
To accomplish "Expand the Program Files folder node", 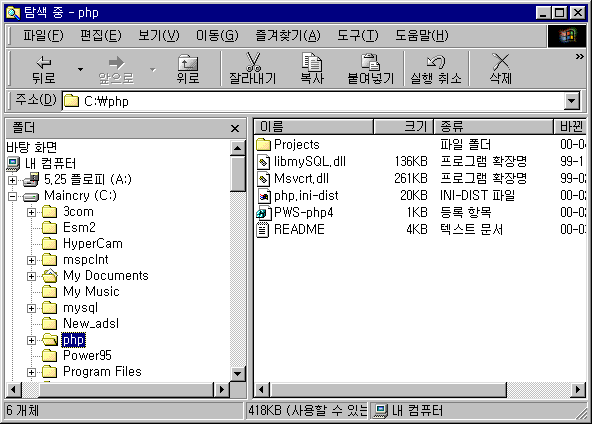I will click(31, 372).
